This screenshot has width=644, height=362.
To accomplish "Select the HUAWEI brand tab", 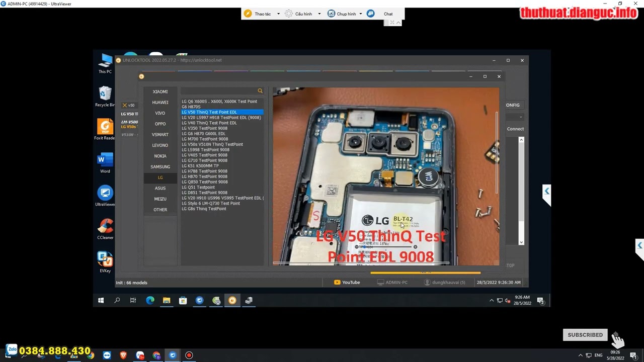I will pyautogui.click(x=160, y=103).
